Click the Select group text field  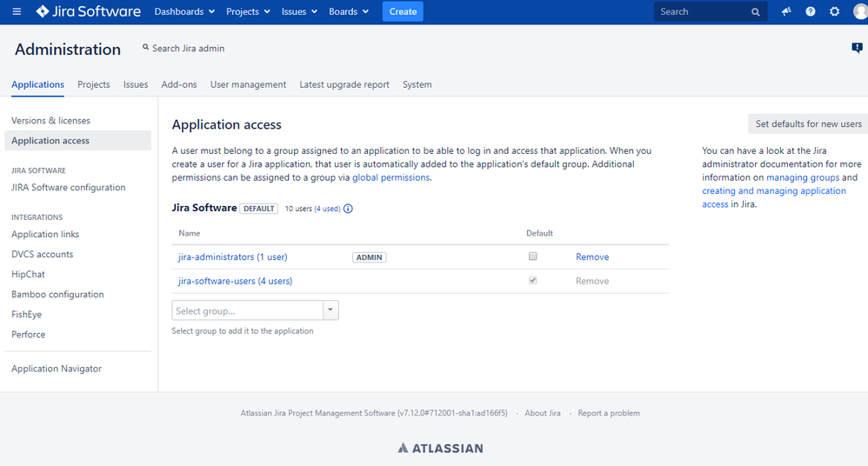(248, 310)
